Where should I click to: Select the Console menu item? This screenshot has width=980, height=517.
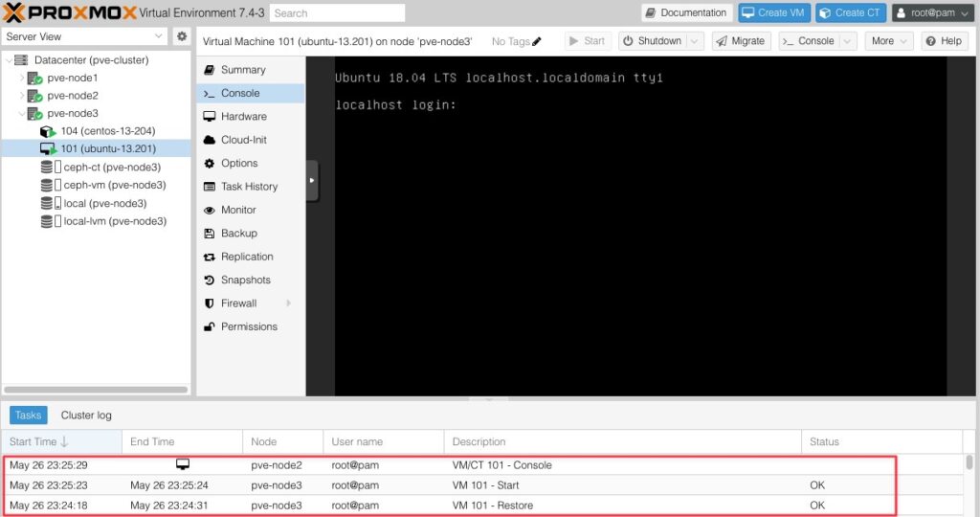[252, 93]
